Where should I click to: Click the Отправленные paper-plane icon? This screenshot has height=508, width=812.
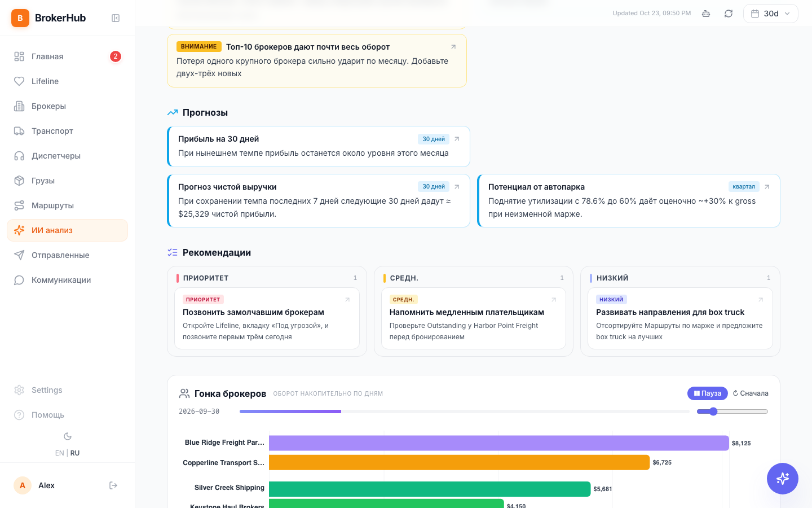[x=19, y=255]
